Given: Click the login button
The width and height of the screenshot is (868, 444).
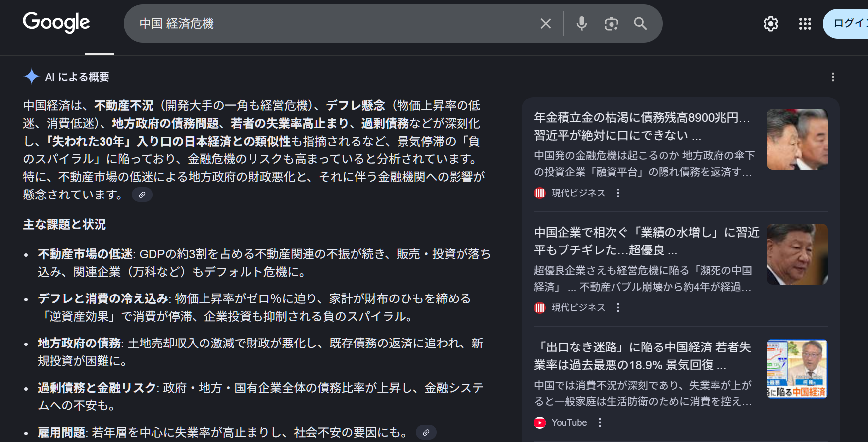Looking at the screenshot, I should pos(848,24).
